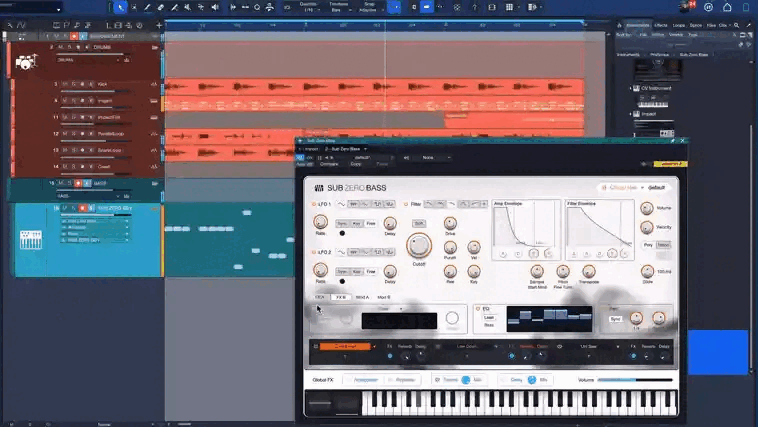Adjust the Global FX Volume slider
Image resolution: width=758 pixels, height=427 pixels.
(635, 380)
